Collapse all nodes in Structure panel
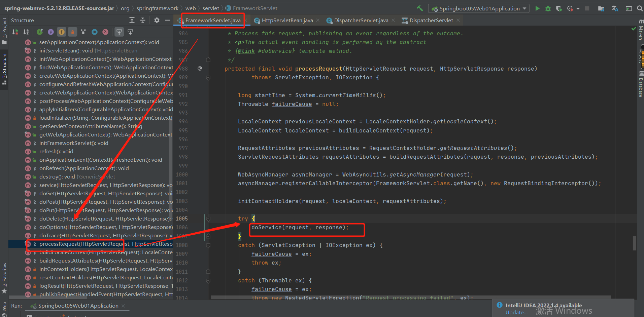The height and width of the screenshot is (317, 644). (143, 21)
